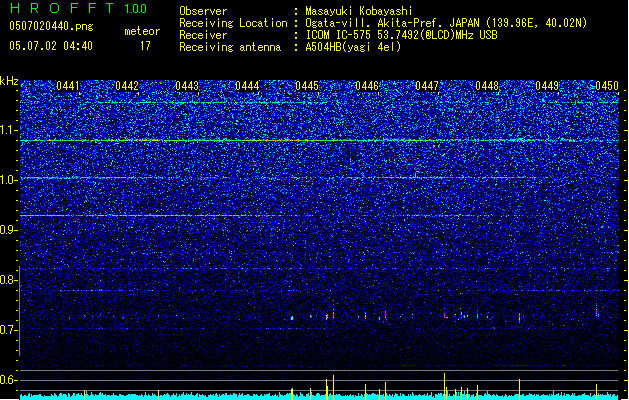This screenshot has width=629, height=400.
Task: Click the meteor label text
Action: click(142, 31)
